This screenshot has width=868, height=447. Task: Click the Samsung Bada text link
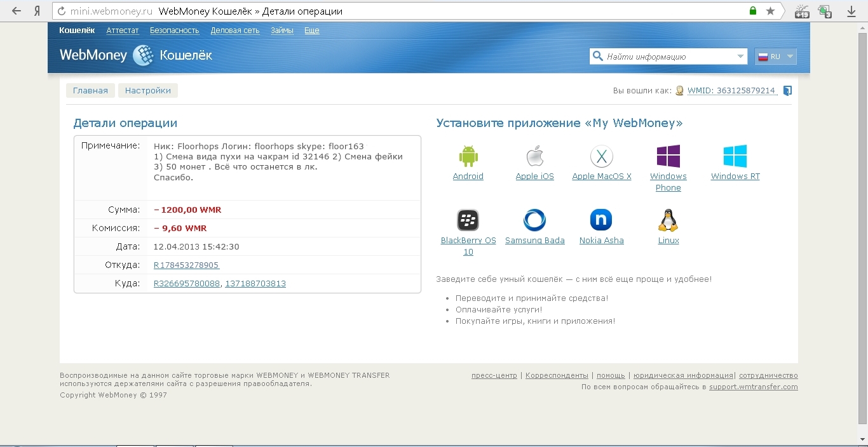coord(535,241)
